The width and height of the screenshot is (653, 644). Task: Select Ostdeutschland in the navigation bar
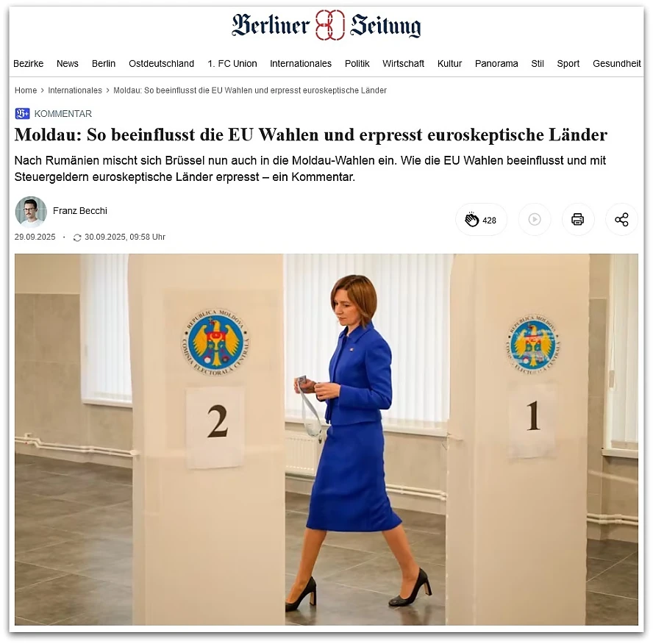point(161,64)
